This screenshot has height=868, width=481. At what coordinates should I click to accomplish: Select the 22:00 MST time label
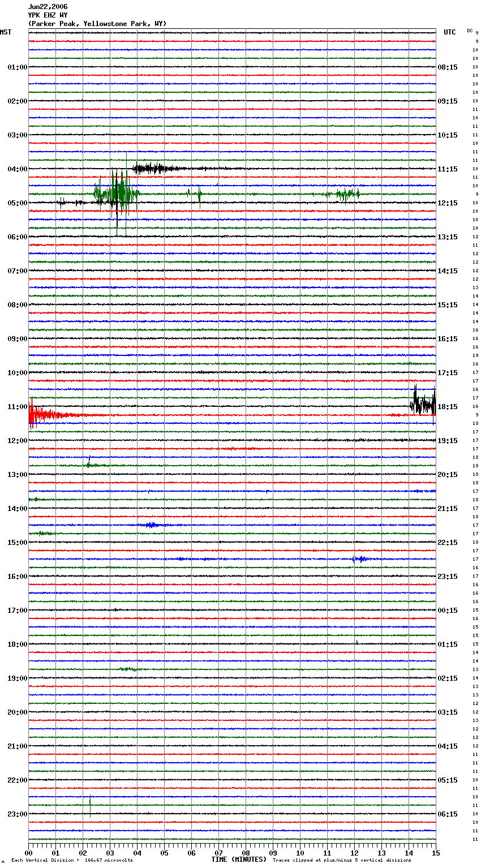[x=18, y=780]
